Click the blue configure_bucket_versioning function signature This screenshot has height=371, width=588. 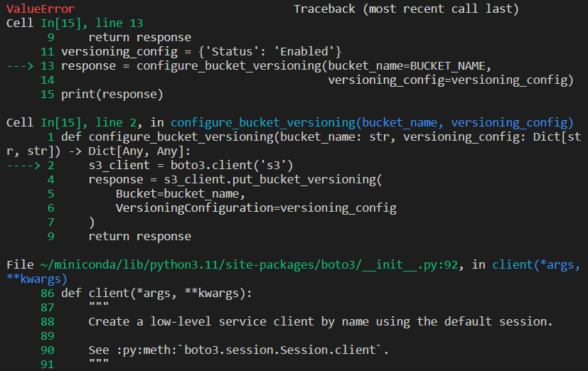(372, 122)
